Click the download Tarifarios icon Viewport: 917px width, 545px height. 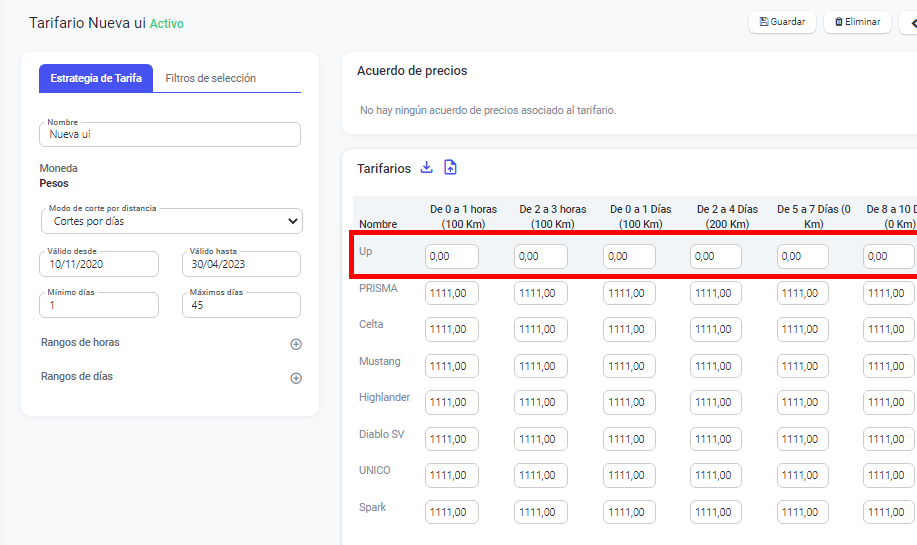click(x=427, y=168)
